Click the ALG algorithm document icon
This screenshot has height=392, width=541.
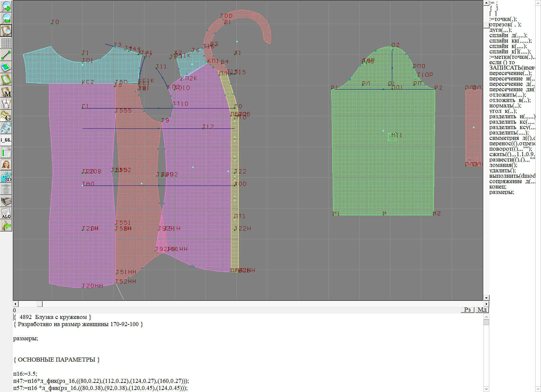(6, 213)
